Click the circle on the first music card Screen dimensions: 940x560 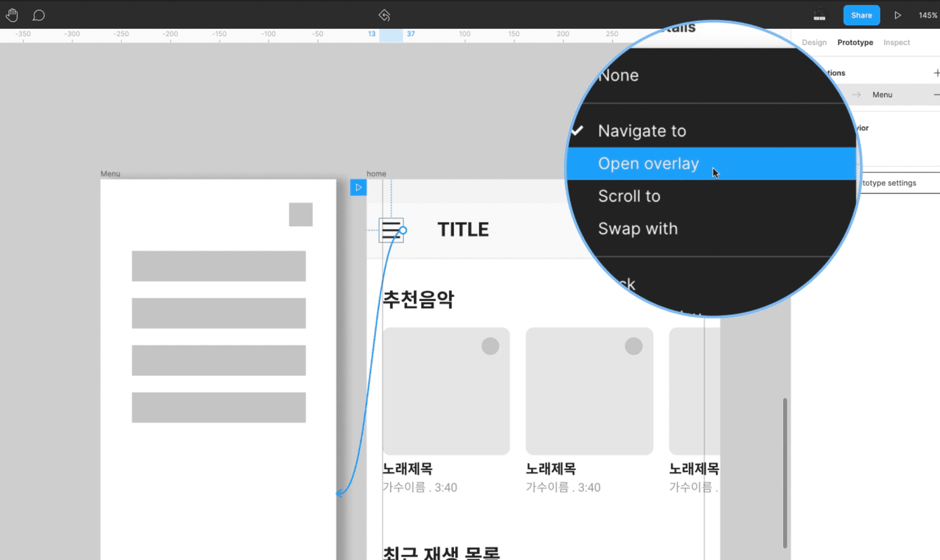[490, 346]
